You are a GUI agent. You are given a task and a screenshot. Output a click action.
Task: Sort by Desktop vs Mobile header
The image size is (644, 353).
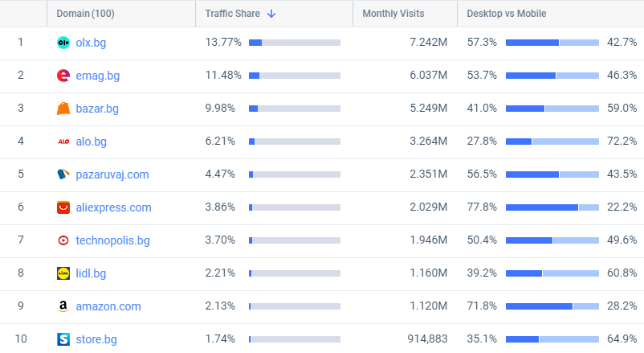point(507,14)
